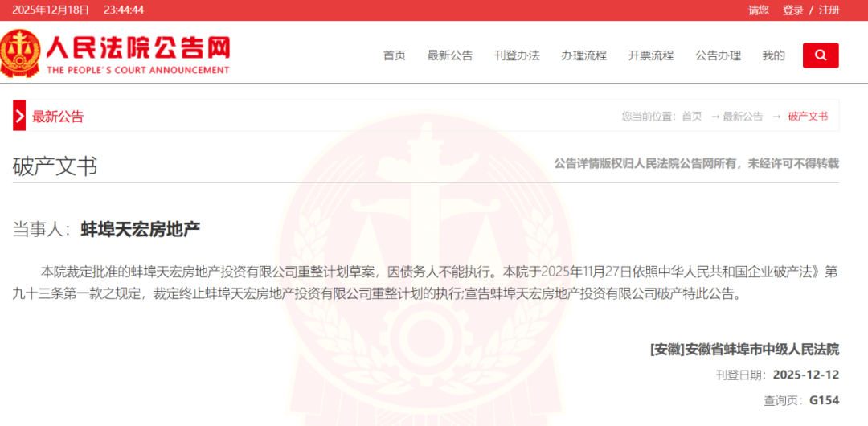Open the 最新公告 navigation menu item
This screenshot has height=426, width=868.
tap(450, 55)
